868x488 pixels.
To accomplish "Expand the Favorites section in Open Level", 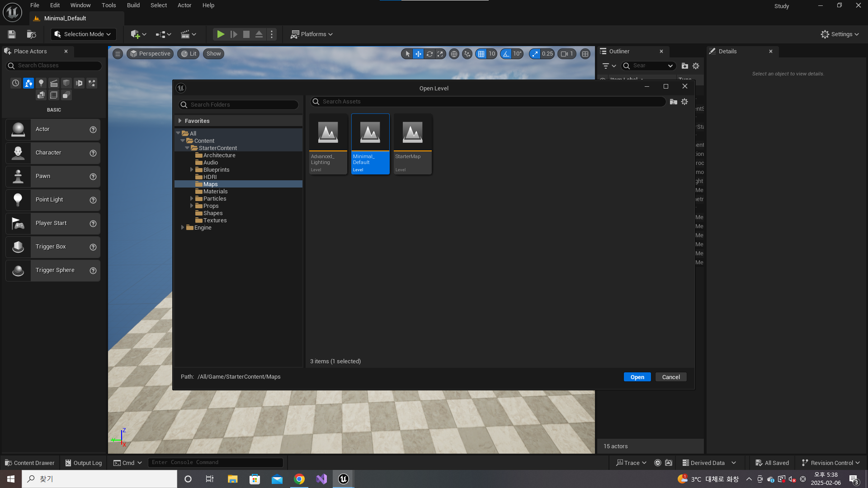I will click(180, 121).
